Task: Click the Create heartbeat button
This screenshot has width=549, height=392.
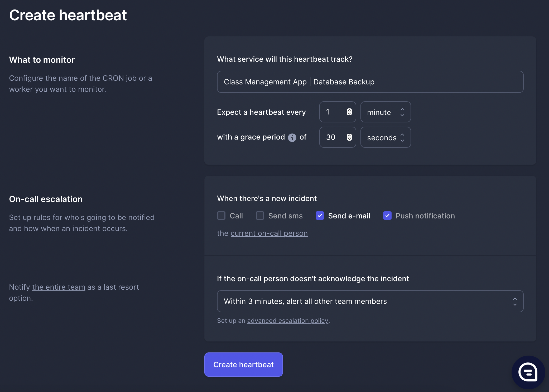Action: point(243,364)
